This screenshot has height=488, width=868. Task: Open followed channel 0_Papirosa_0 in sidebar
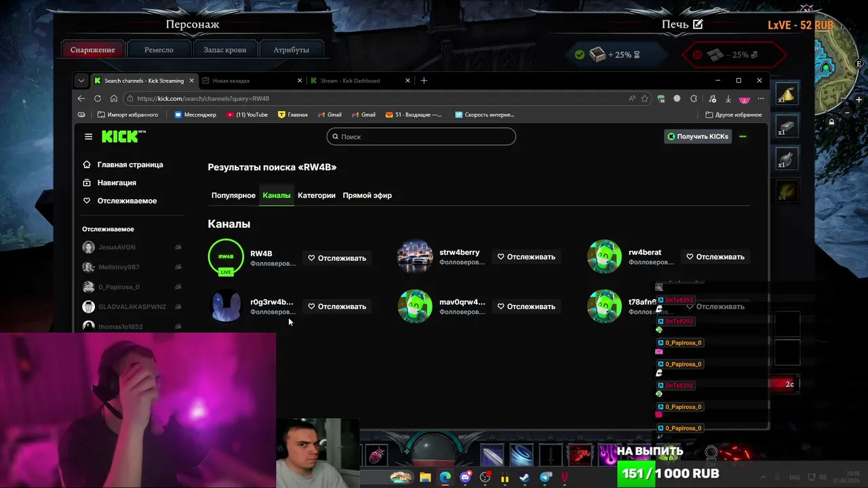click(132, 287)
